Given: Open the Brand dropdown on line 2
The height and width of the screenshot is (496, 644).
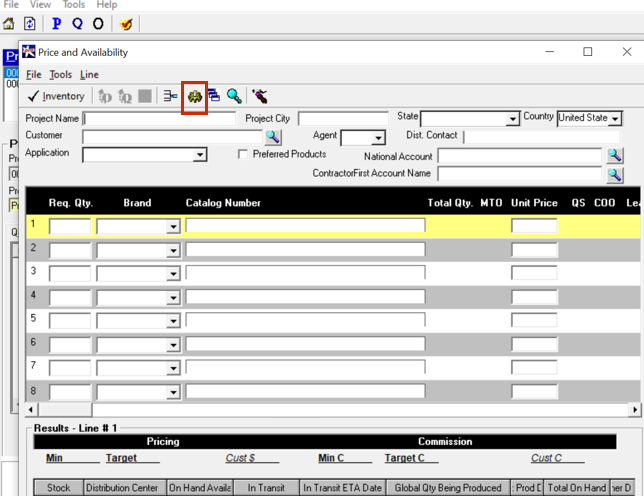Looking at the screenshot, I should (173, 250).
